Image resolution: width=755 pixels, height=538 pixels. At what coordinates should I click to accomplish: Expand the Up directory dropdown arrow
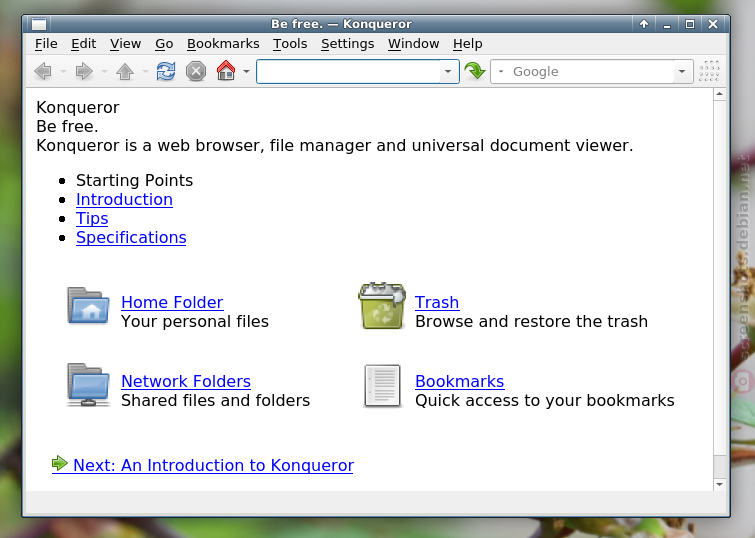(145, 72)
